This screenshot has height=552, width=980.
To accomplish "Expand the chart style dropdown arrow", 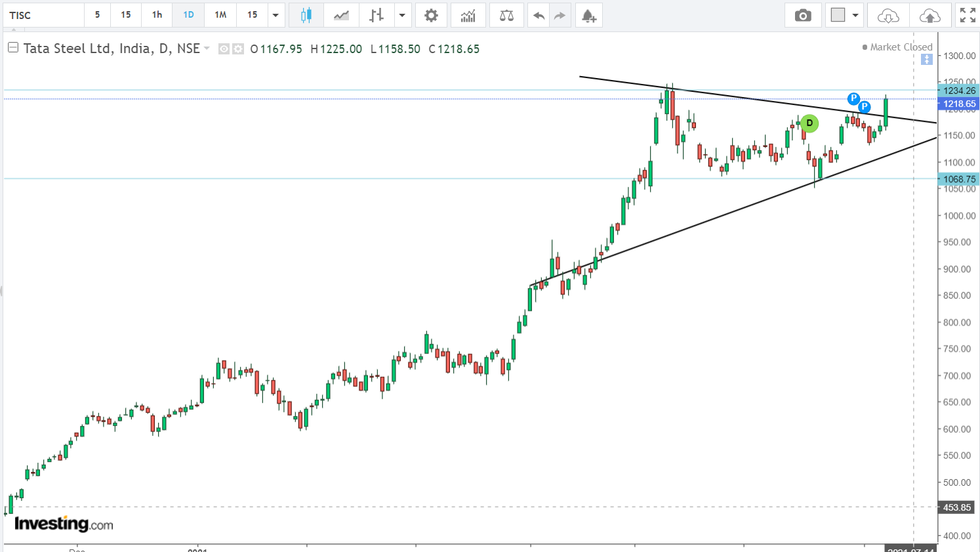I will click(401, 15).
